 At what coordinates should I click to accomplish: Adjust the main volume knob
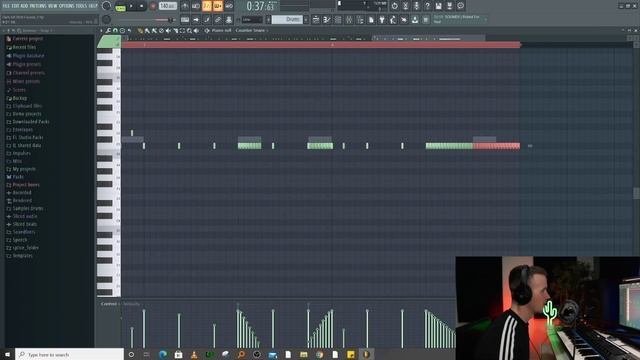[107, 6]
